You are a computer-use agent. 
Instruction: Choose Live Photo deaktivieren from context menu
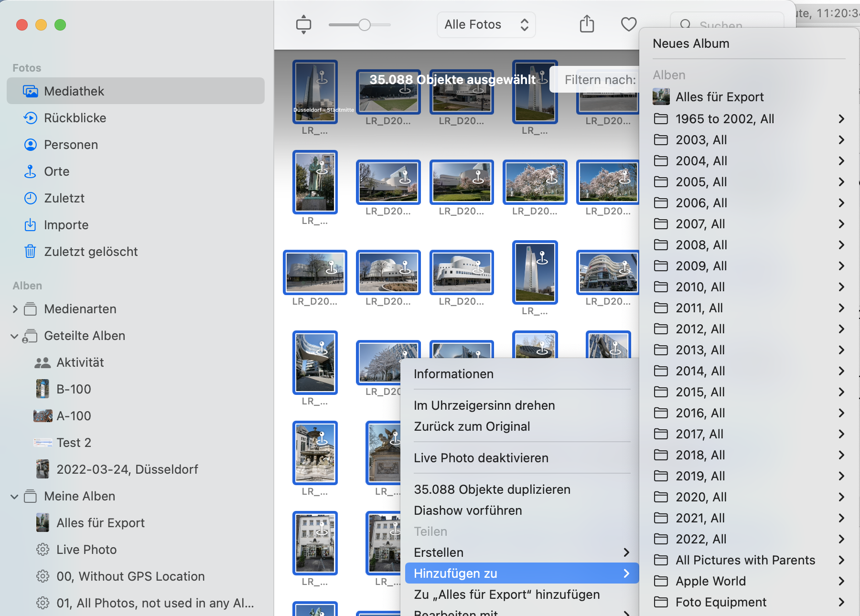tap(481, 458)
